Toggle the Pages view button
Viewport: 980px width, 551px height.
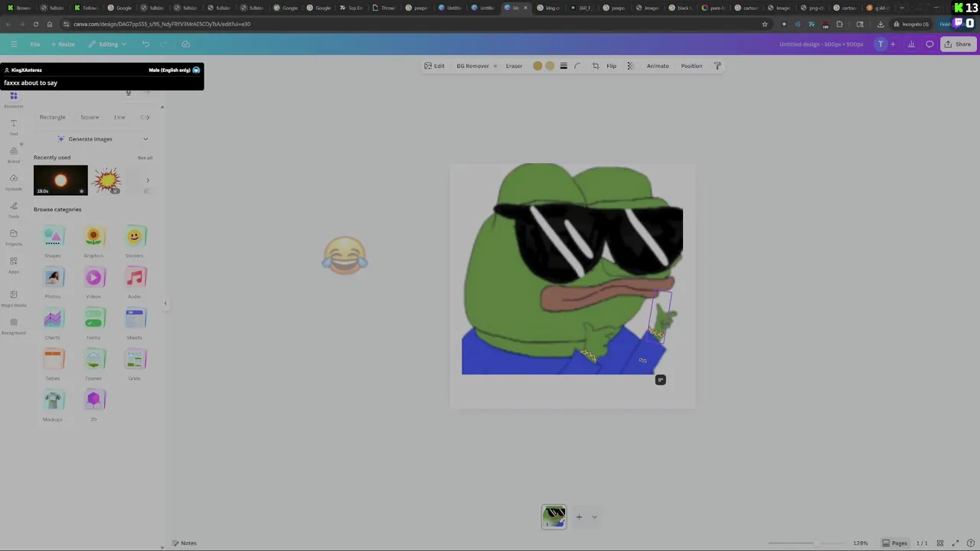[894, 543]
